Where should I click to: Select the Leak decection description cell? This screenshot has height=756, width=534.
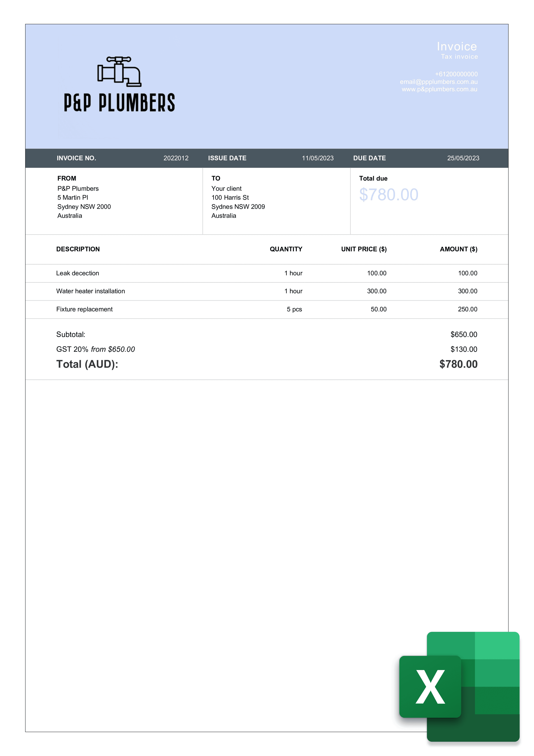tap(78, 273)
